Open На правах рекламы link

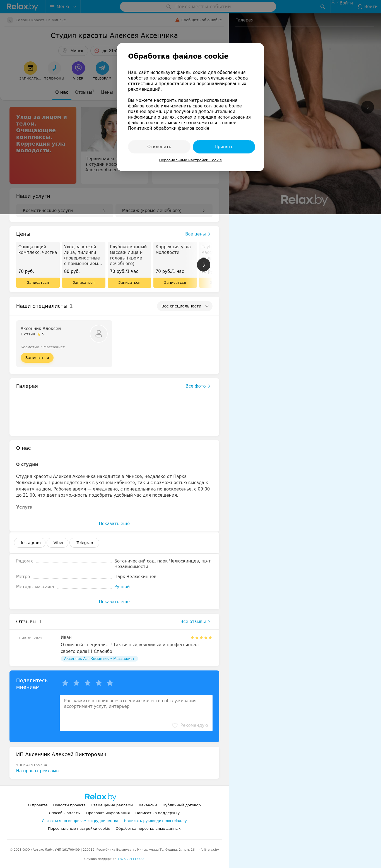(38, 771)
